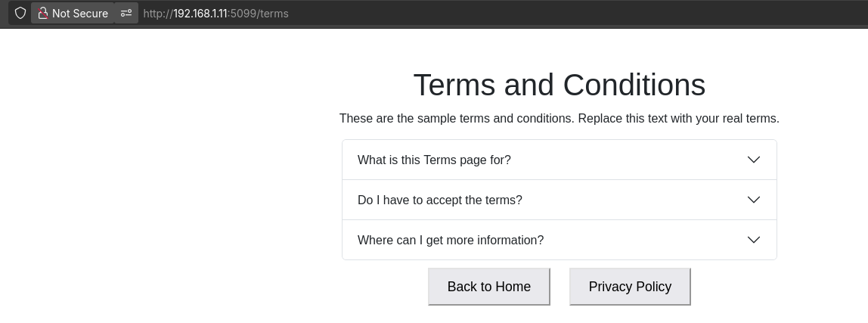Toggle the "Do I have to accept the terms?" section
This screenshot has height=323, width=868.
click(x=559, y=200)
